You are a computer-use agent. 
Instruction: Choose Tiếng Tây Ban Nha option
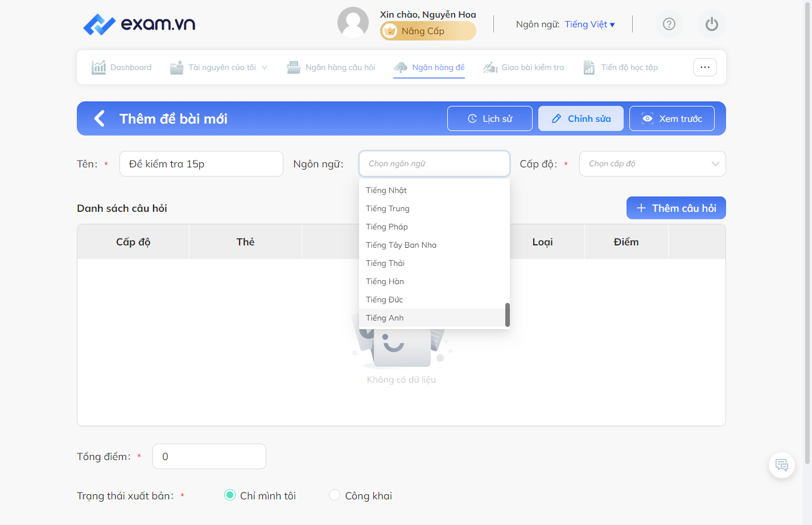point(434,245)
